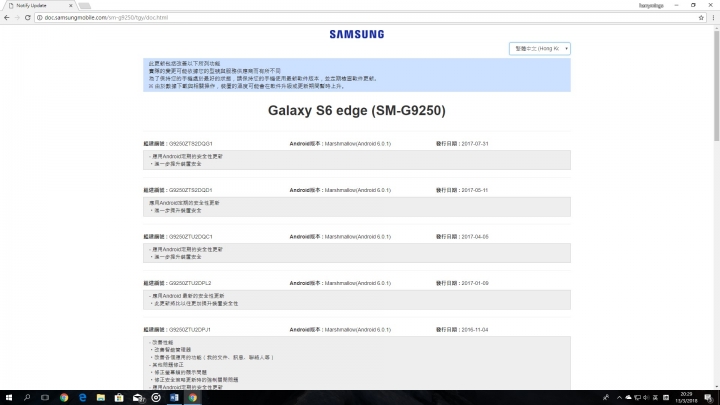Click the pin-shaped tray icon
The image size is (720, 405).
606,398
